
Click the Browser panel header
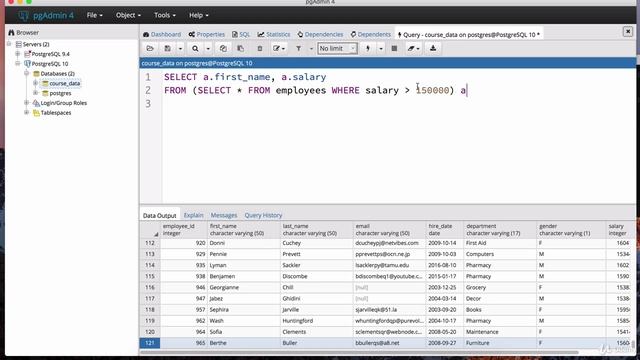pyautogui.click(x=72, y=32)
